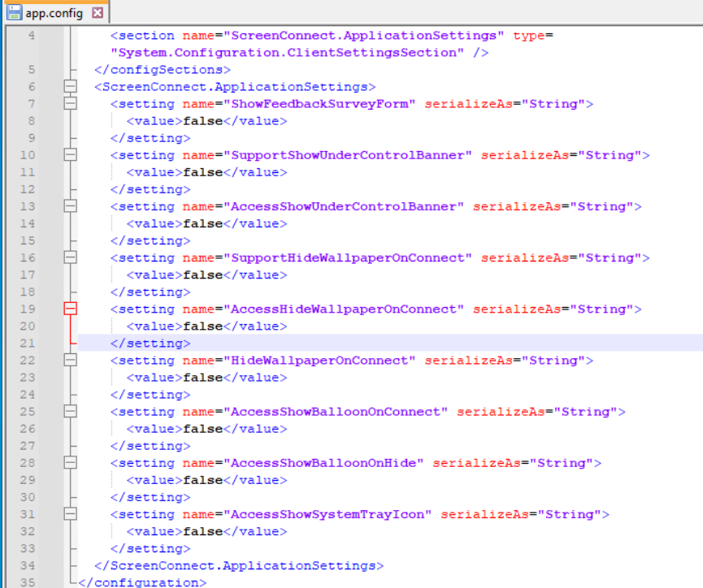Fold the AccessShowBalloonOnHide setting on line 28
This screenshot has width=703, height=588.
pyautogui.click(x=71, y=463)
